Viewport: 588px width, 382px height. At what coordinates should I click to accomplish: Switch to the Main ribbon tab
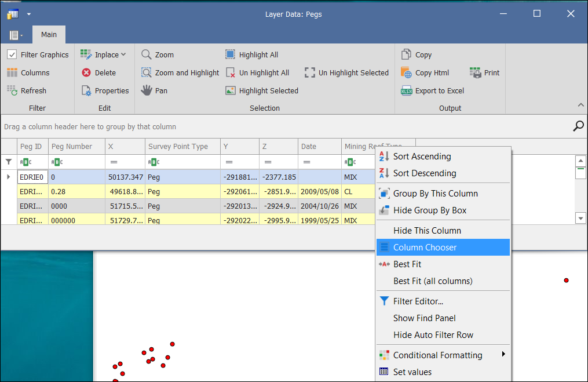pyautogui.click(x=49, y=35)
